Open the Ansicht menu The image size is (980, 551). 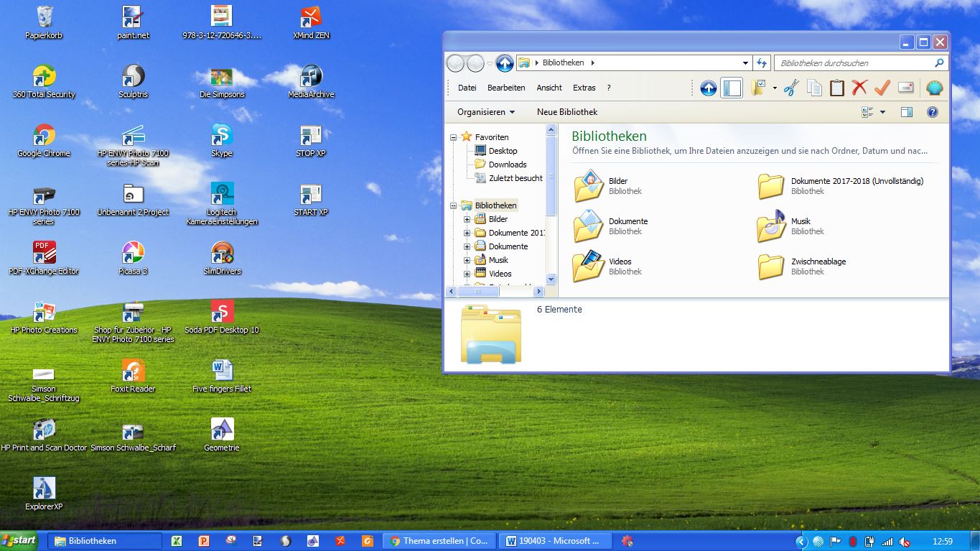[549, 88]
